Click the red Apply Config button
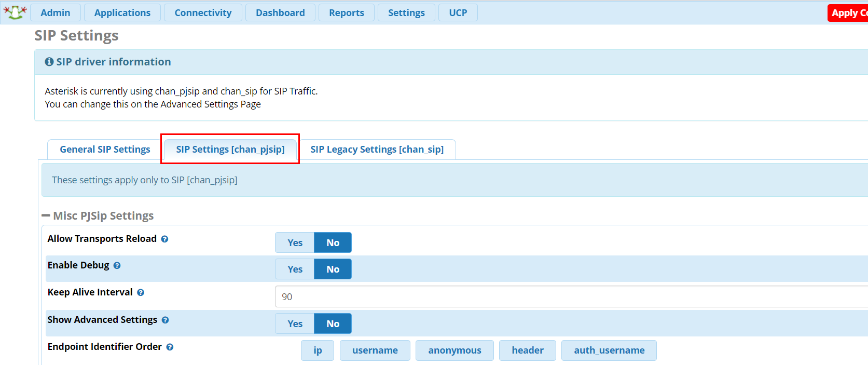 pyautogui.click(x=848, y=13)
